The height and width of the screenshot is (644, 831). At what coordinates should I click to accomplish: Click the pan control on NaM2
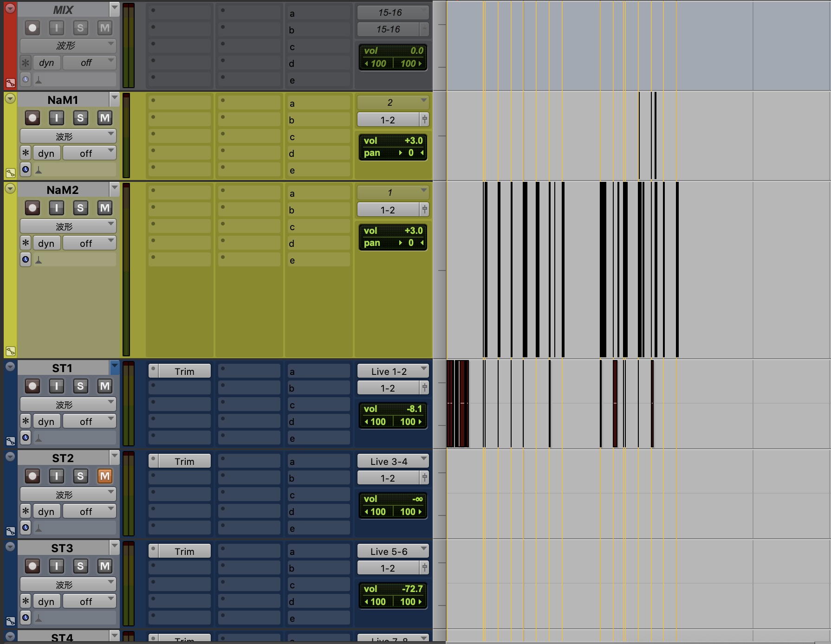[393, 242]
